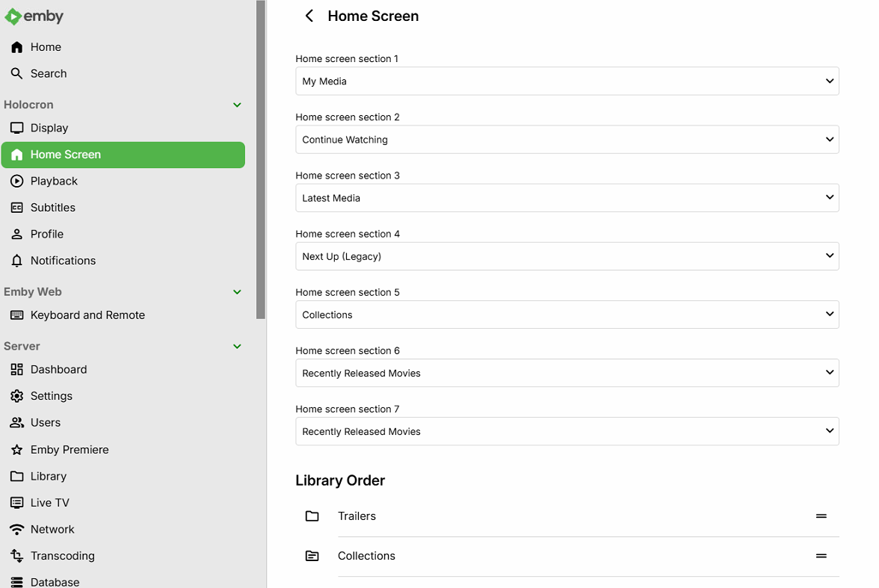Open Keyboard and Remote settings

coord(87,315)
